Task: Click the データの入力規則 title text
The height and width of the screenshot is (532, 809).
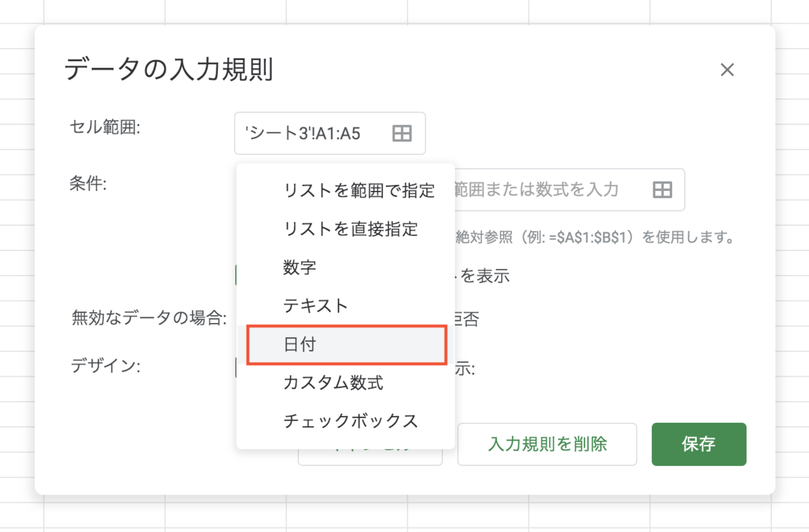Action: (169, 70)
